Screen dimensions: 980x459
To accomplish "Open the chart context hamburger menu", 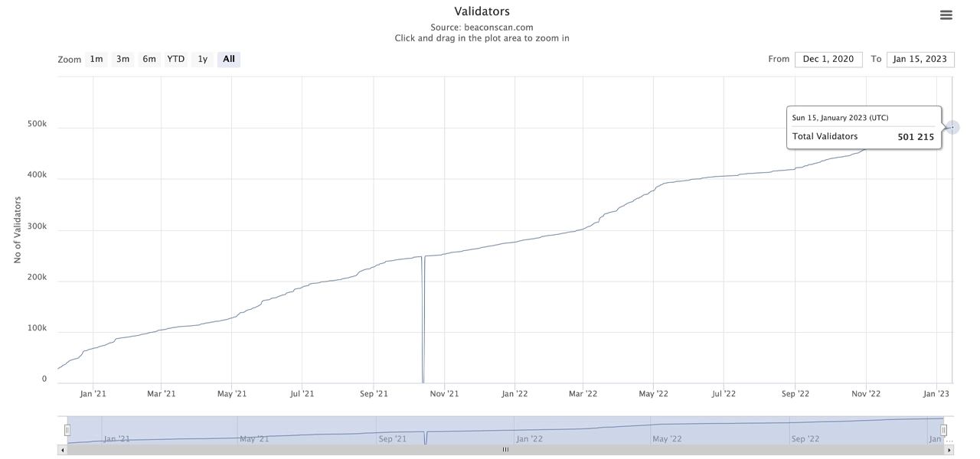I will click(946, 15).
